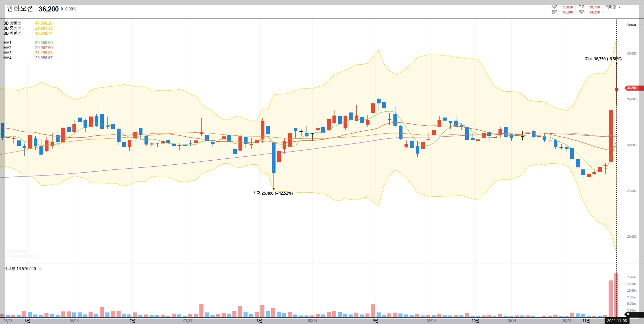Viewport: 644px width, 324px height.
Task: Click the volume pane value 16,575,920
Action: pyautogui.click(x=26, y=269)
